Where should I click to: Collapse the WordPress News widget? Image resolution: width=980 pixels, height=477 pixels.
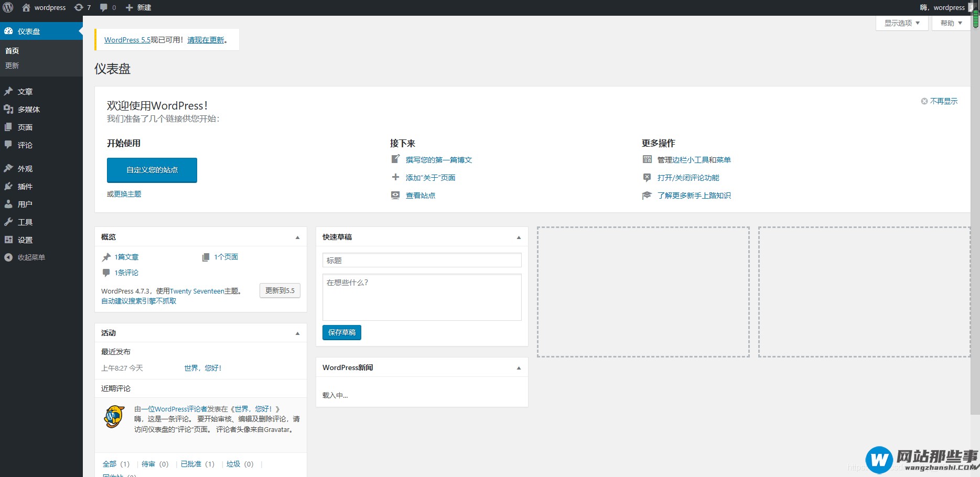point(519,368)
